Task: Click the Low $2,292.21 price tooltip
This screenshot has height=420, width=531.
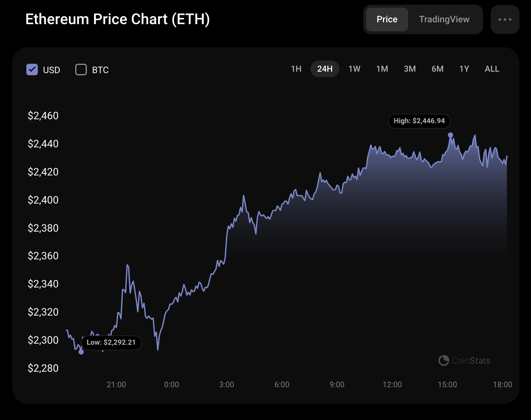Action: coord(111,343)
